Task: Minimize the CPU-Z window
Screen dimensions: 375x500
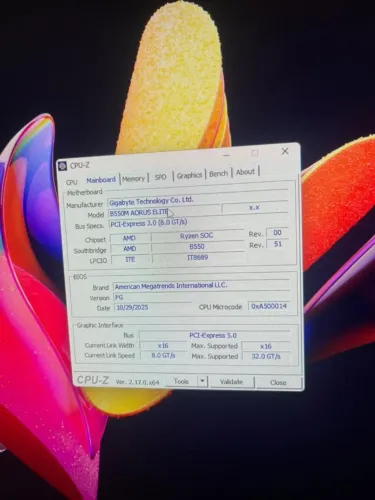Action: click(x=227, y=155)
